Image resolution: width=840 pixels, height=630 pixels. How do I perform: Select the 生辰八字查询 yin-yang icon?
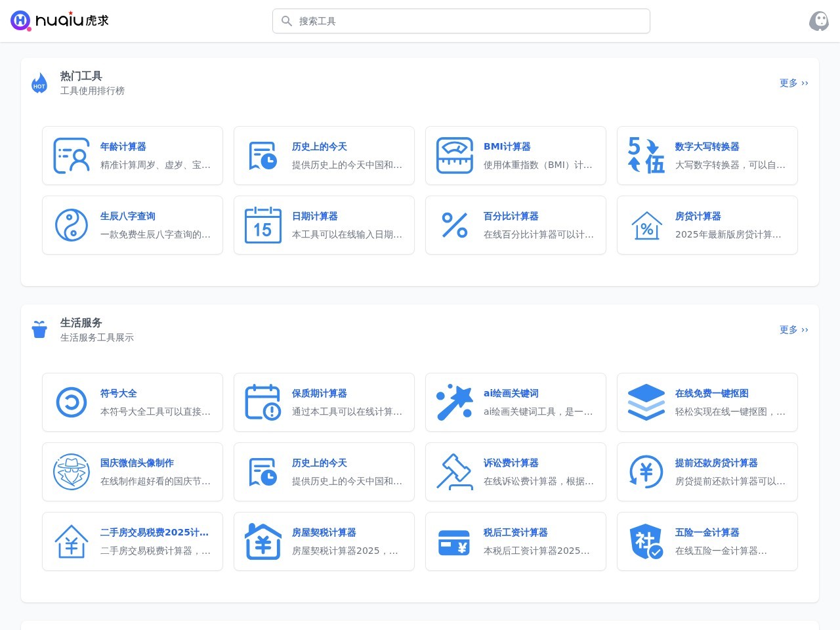coord(72,225)
